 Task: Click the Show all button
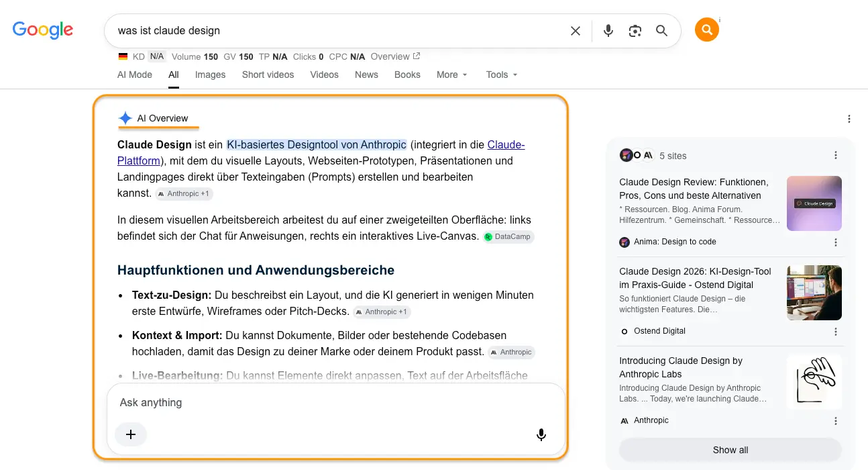(730, 450)
